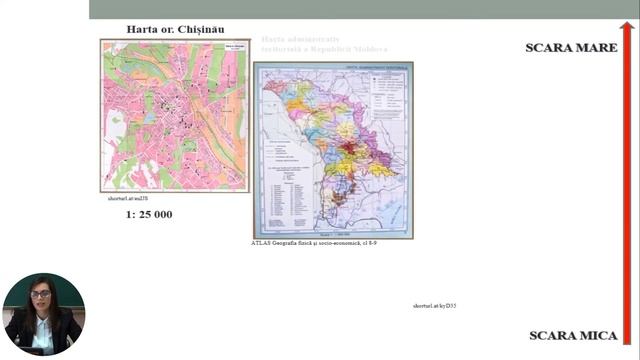Screen dimensions: 640x360
Task: Click the Chișinău city map image
Action: point(175,116)
